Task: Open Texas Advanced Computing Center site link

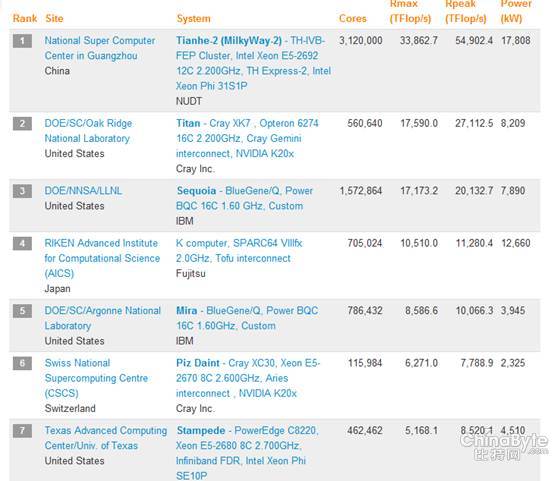Action: tap(106, 438)
